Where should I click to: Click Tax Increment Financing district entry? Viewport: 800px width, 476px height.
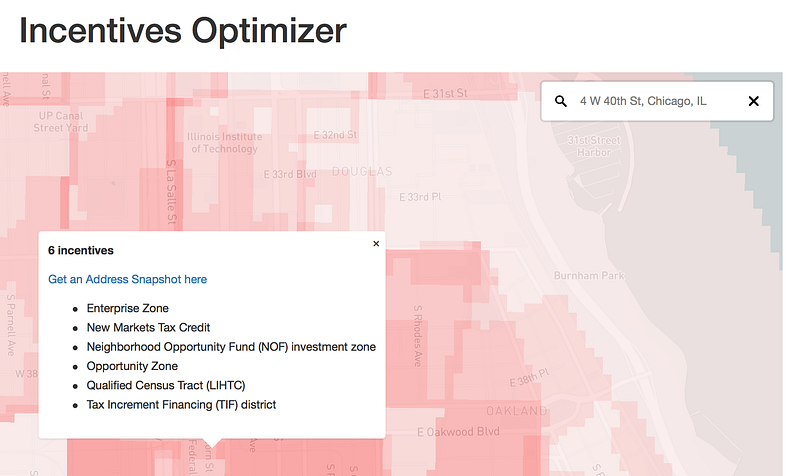click(x=181, y=405)
